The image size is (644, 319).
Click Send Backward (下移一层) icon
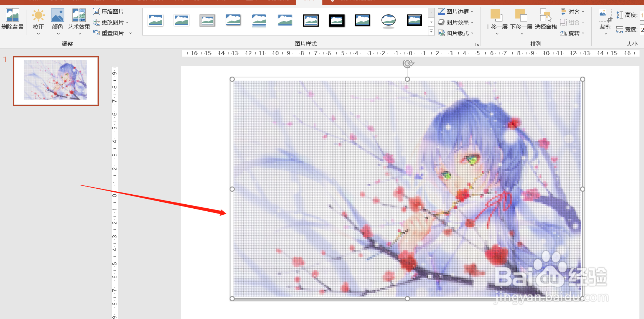pyautogui.click(x=521, y=15)
